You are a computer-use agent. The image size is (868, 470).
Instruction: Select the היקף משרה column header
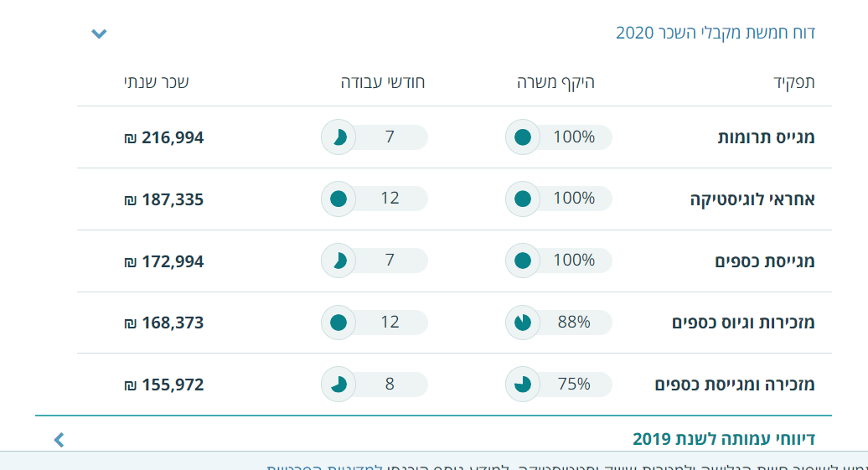(x=555, y=82)
